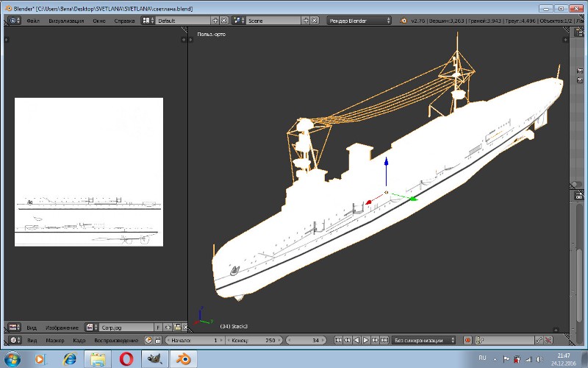Click the Начало start frame field
This screenshot has width=588, height=368.
pos(196,340)
